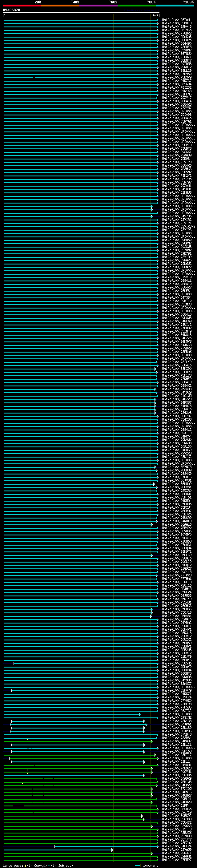The height and width of the screenshot is (868, 197).
Task: Select the UniRef100_Q5ZMS3 label
Action: point(176,304)
